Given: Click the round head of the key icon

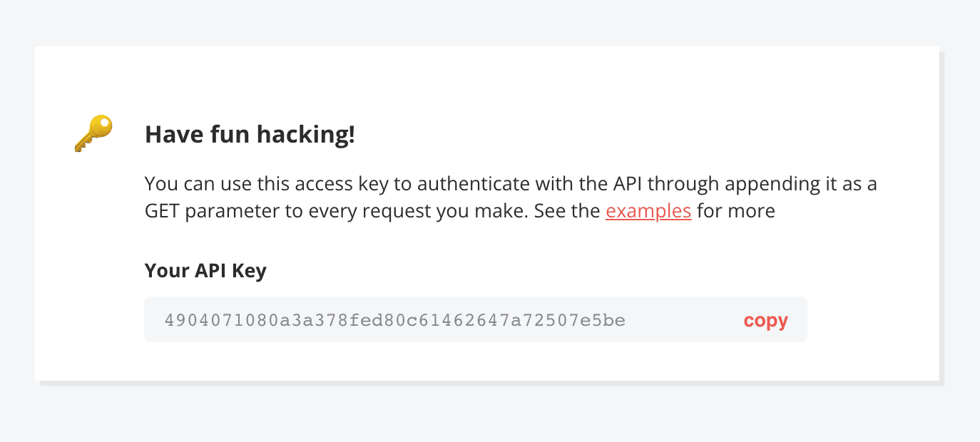Looking at the screenshot, I should tap(103, 126).
